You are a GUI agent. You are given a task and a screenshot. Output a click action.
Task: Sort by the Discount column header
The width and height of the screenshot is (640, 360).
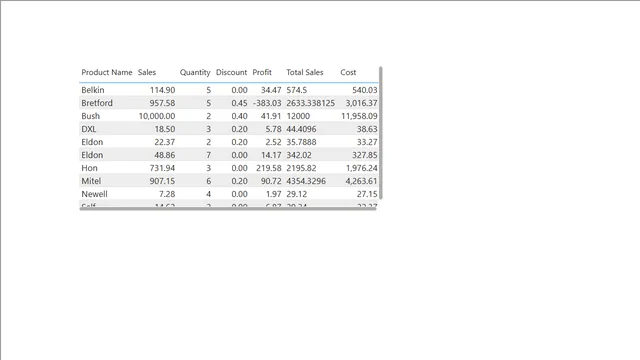click(231, 72)
